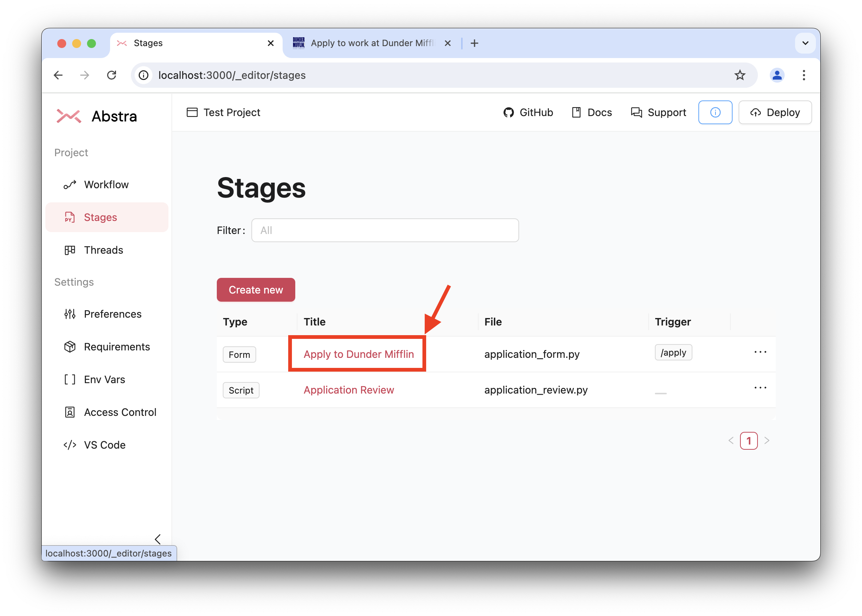The height and width of the screenshot is (616, 862).
Task: Expand the browser tab search dropdown
Action: 805,43
